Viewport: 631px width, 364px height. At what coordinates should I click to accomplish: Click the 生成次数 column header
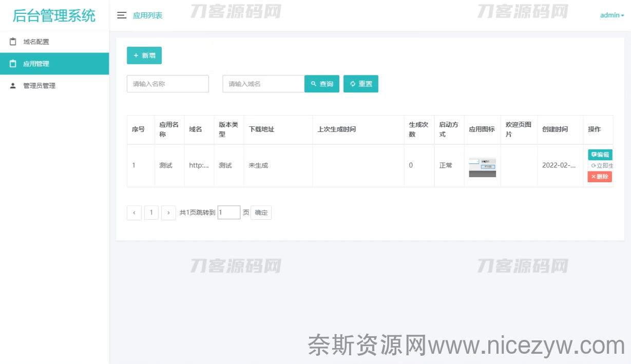tap(418, 129)
